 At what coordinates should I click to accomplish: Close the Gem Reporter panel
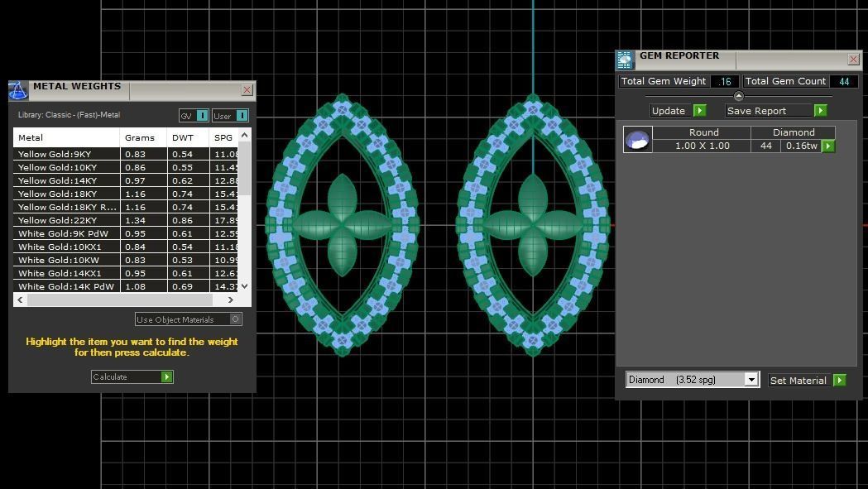point(853,59)
